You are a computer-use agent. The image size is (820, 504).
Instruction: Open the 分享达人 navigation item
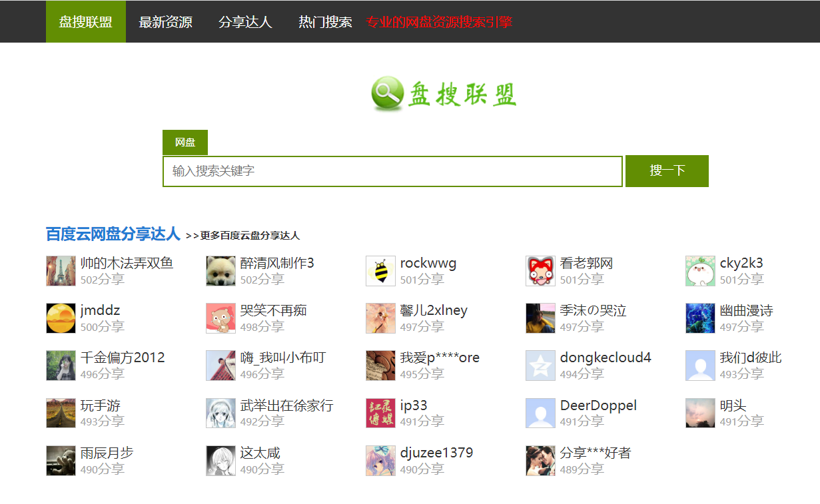click(x=245, y=22)
